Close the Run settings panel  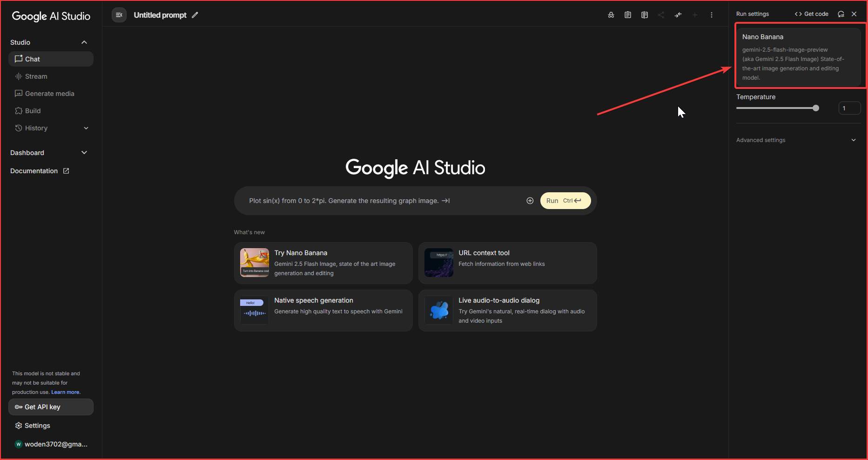pyautogui.click(x=854, y=14)
